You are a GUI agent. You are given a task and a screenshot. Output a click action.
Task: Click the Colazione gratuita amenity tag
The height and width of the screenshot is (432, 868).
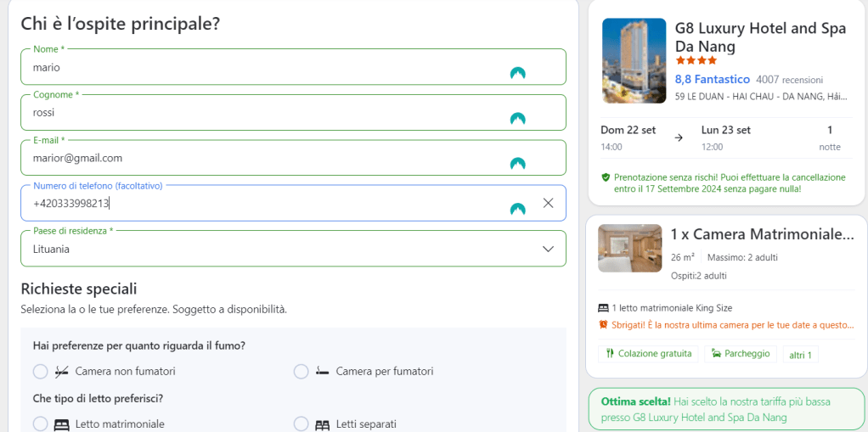649,353
